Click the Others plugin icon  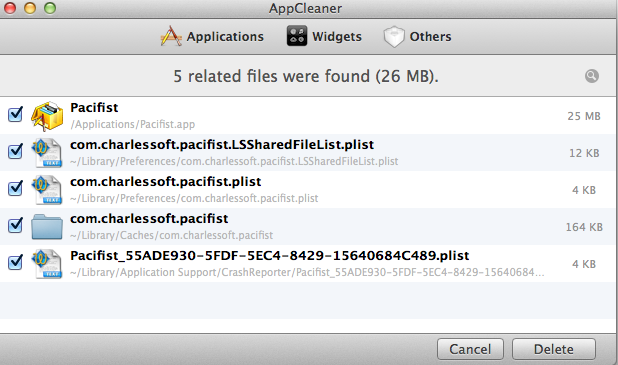pos(394,37)
